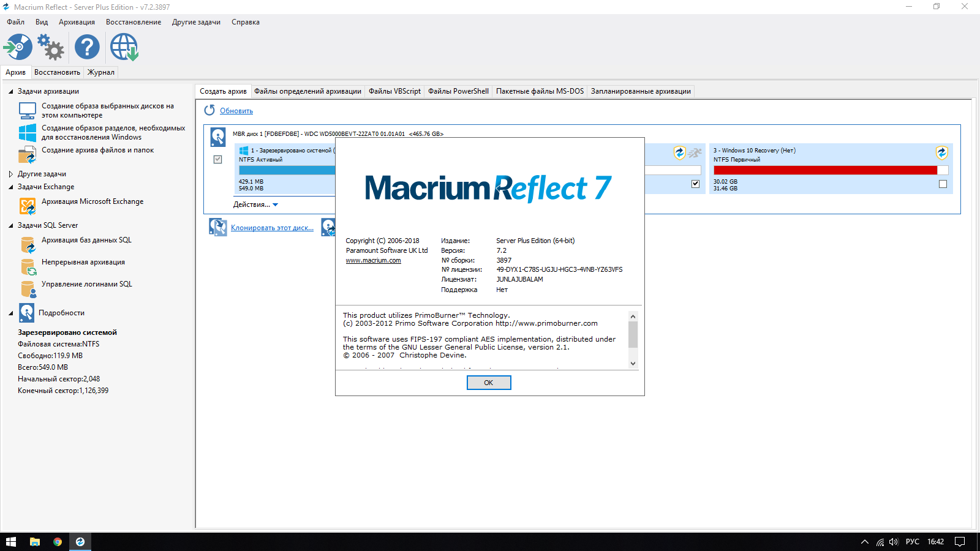Click the folder icon for file and folder archive

click(28, 154)
